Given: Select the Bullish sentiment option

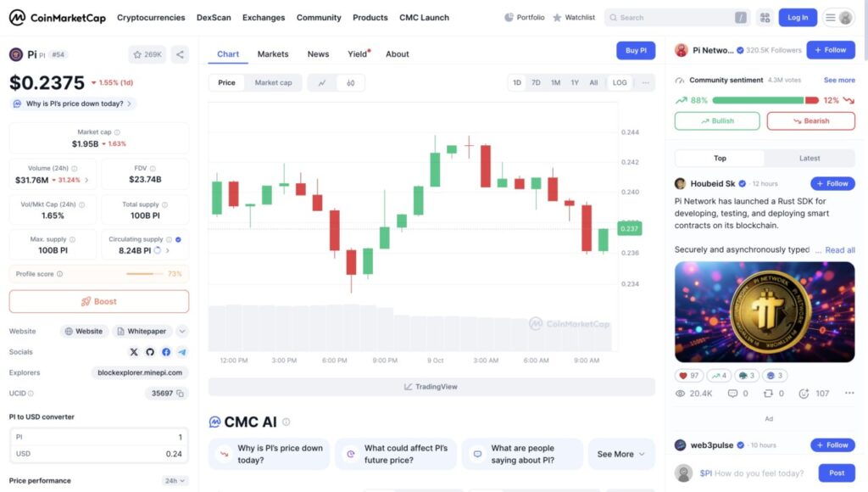Looking at the screenshot, I should point(716,120).
